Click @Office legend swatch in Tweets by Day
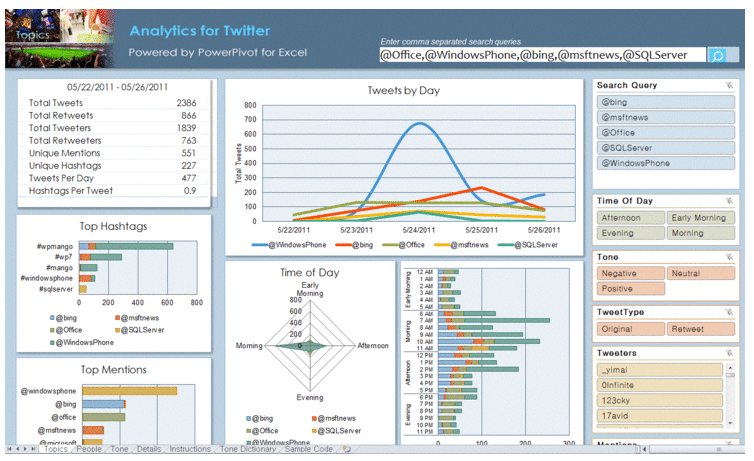Viewport: 754px width, 461px height. tap(390, 245)
